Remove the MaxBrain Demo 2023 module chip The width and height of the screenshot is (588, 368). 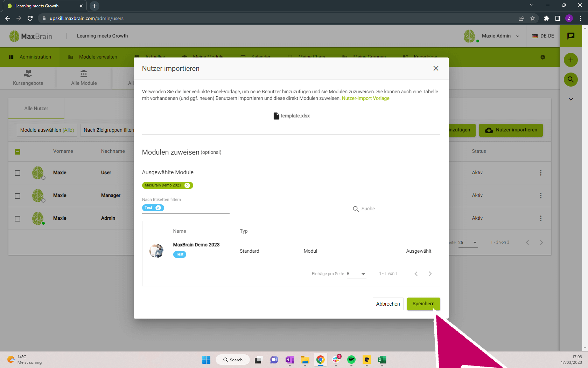[x=187, y=185]
